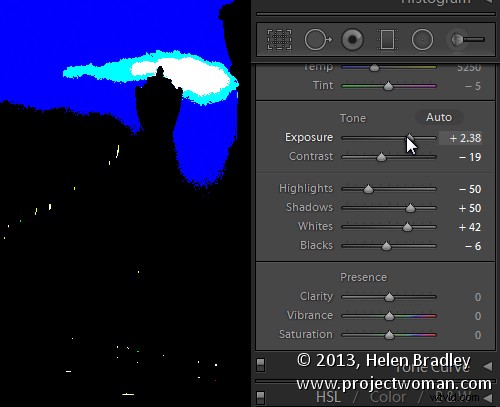This screenshot has height=407, width=500.
Task: Click the Clarity value 0
Action: 478,297
